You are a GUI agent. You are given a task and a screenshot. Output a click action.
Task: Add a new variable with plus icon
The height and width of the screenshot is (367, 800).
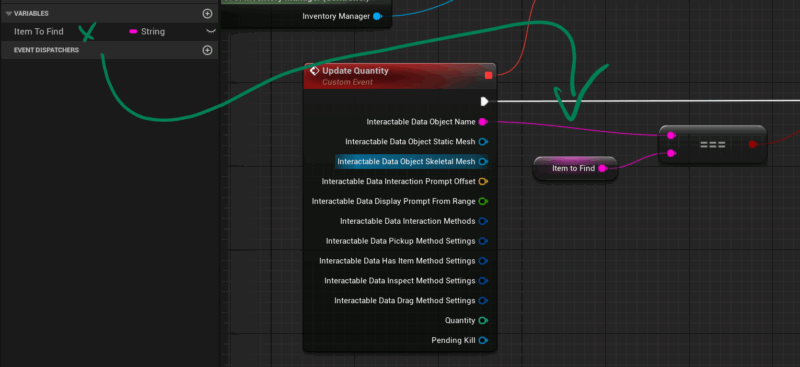[207, 14]
